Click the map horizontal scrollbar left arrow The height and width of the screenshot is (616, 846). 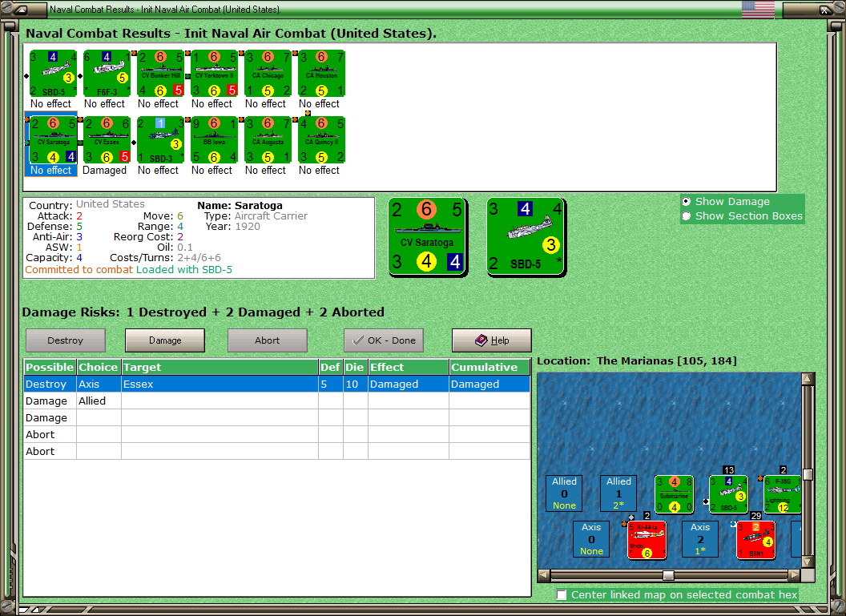coord(545,575)
